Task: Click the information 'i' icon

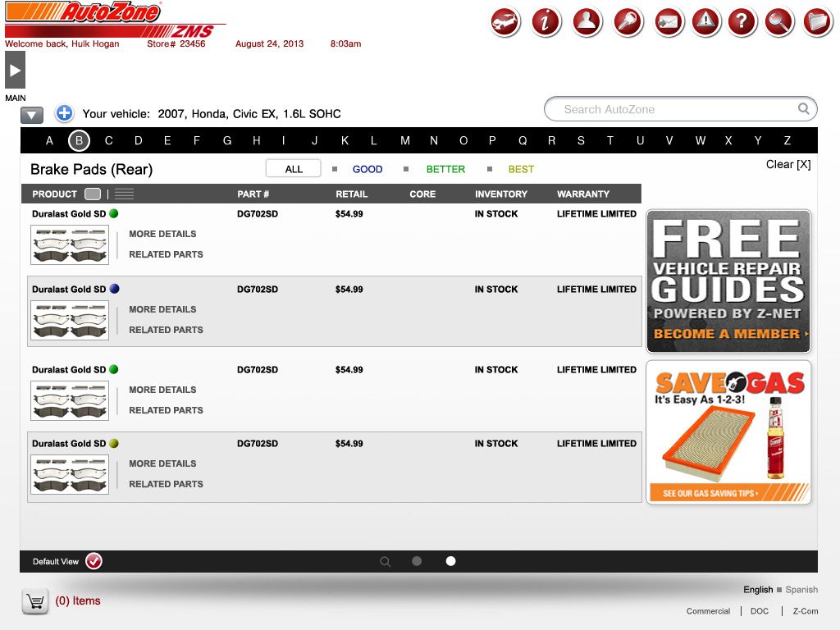Action: tap(546, 22)
